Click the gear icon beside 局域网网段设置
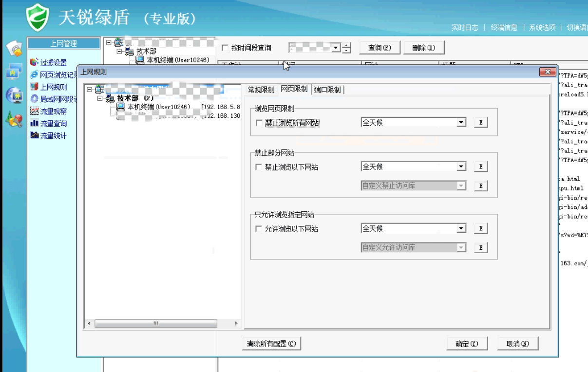 pos(34,99)
